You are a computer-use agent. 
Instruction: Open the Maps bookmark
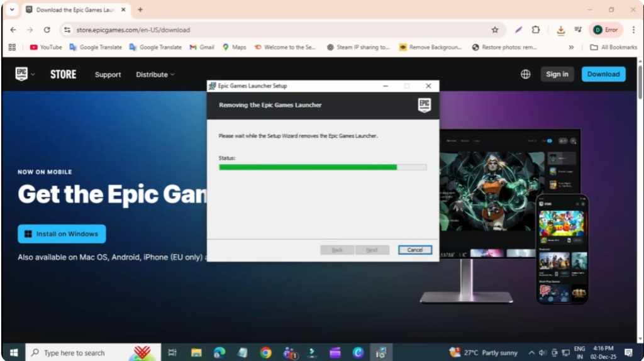(234, 47)
